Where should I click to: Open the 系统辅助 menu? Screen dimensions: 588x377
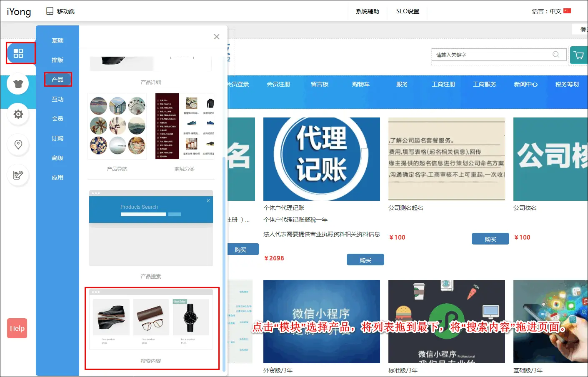point(367,11)
